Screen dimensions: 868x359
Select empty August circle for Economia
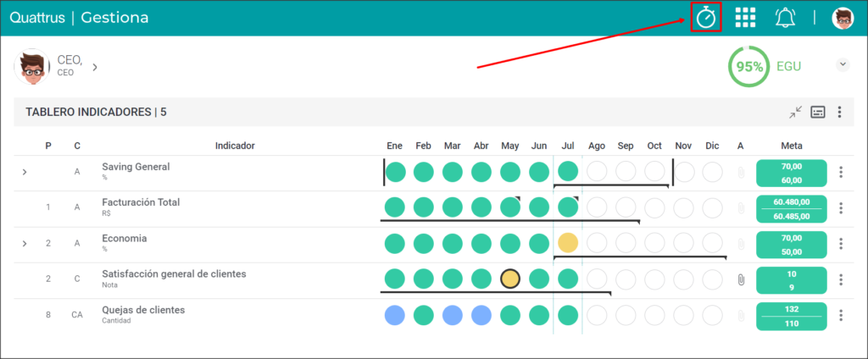click(x=597, y=243)
